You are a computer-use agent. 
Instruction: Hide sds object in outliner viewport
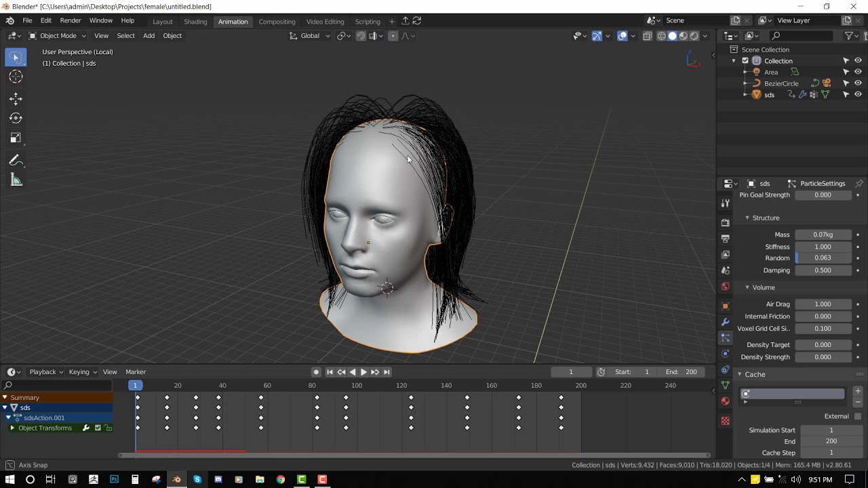tap(858, 95)
